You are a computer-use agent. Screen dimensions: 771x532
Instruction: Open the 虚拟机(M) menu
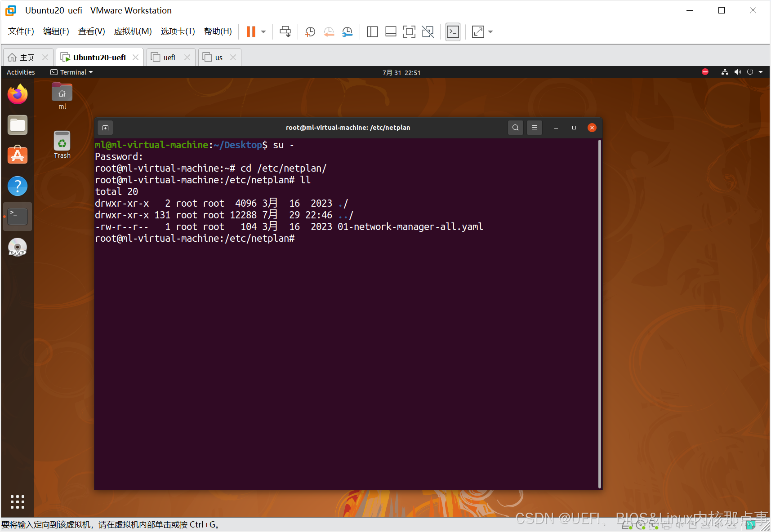(133, 31)
